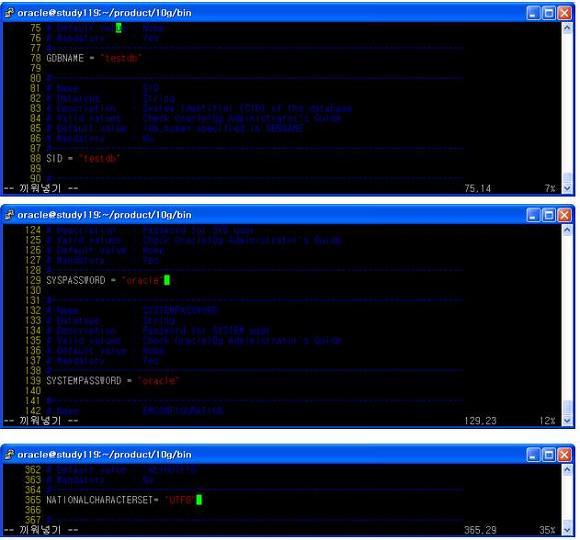Click paste mode indicator in bottom window
580x540 pixels.
tap(41, 530)
